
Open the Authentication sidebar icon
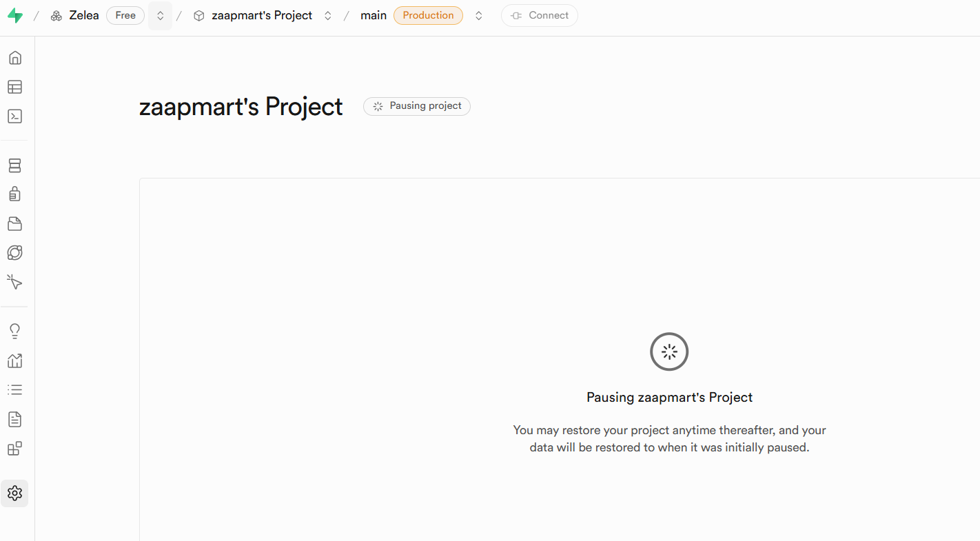pyautogui.click(x=14, y=194)
